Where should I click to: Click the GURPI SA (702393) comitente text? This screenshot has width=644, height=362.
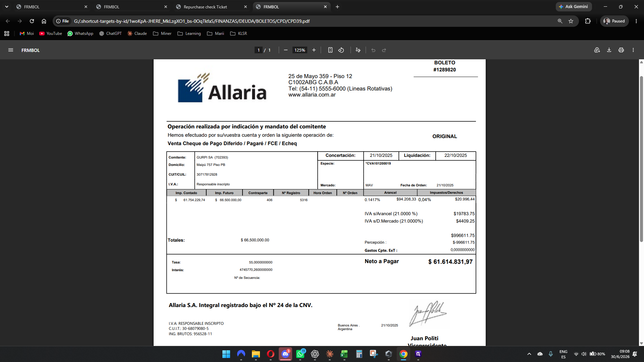[x=212, y=157]
